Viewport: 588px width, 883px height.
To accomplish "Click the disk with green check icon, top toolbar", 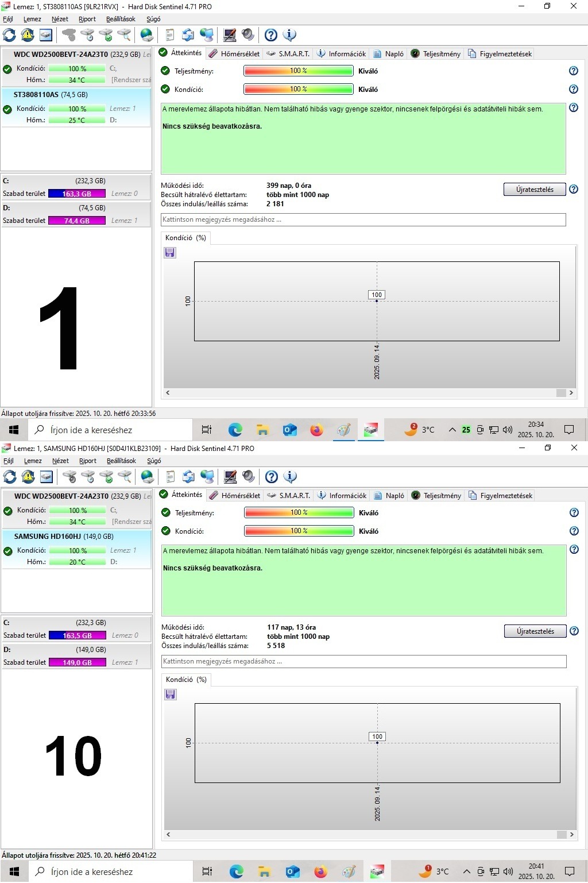I will (x=106, y=35).
